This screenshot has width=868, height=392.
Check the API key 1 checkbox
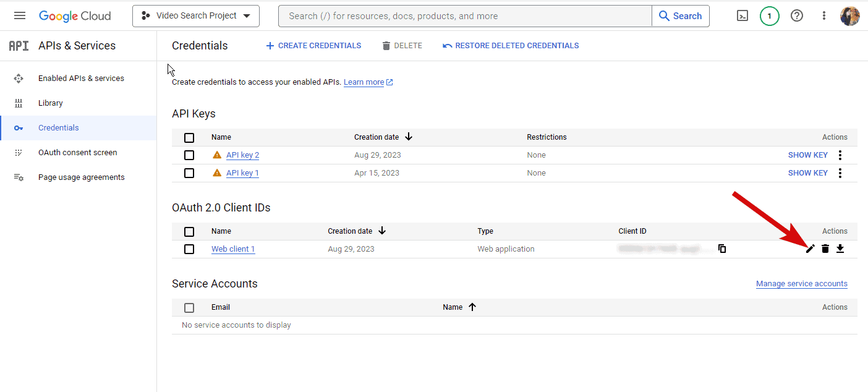pos(189,173)
